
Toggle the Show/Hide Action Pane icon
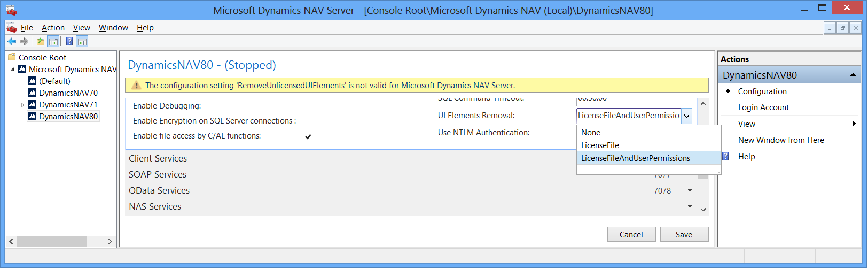pos(82,41)
